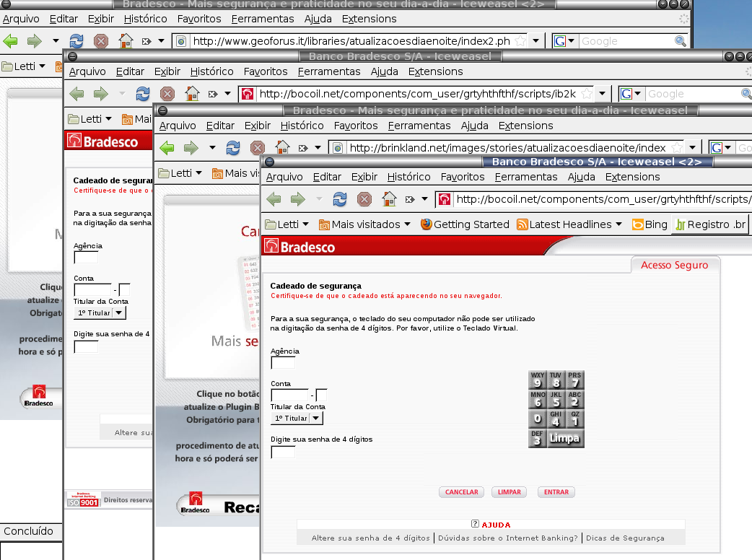The width and height of the screenshot is (752, 560).
Task: Go Home in second bocoil.net window
Action: click(x=192, y=94)
